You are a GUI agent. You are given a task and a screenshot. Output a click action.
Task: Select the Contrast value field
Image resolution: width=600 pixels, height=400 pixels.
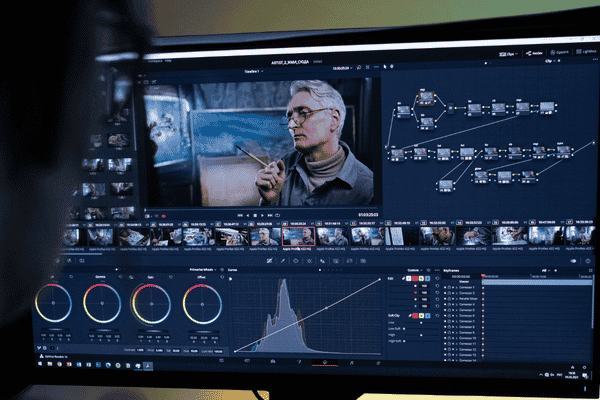click(140, 350)
